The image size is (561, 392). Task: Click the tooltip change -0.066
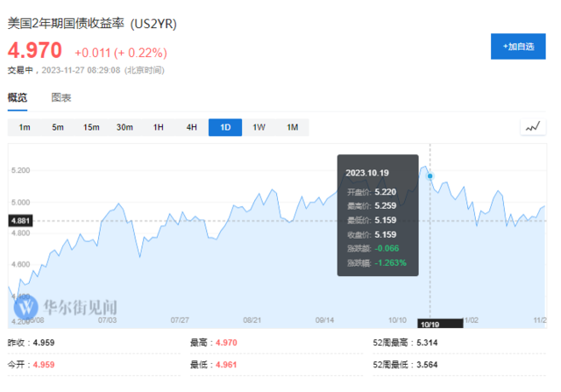click(x=387, y=248)
